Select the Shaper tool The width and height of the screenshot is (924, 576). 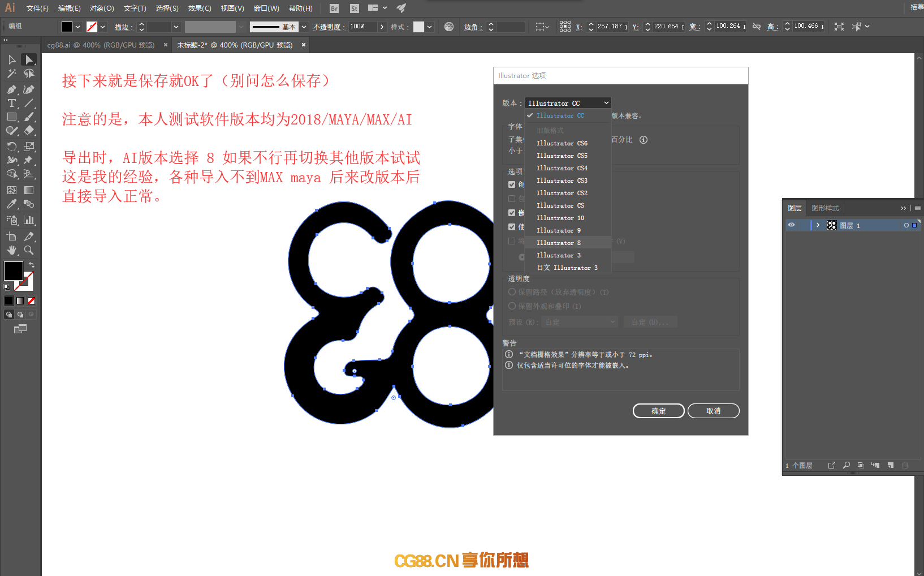pos(12,130)
